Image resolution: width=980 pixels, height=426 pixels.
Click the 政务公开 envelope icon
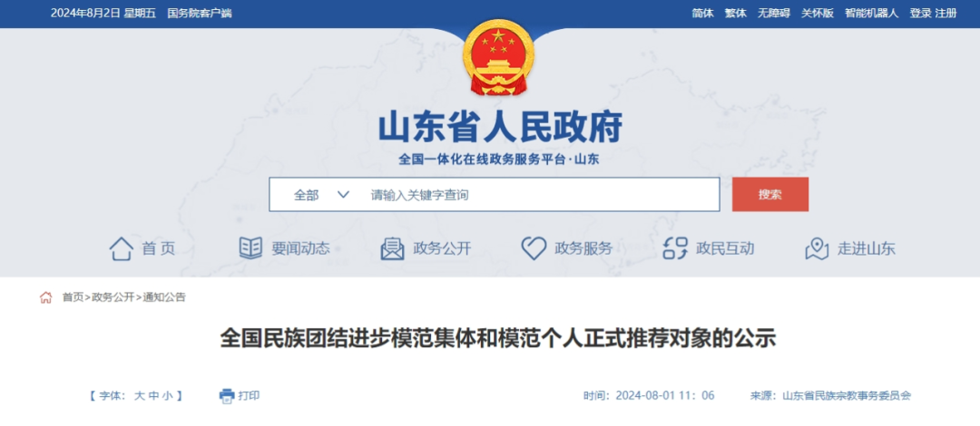point(393,248)
